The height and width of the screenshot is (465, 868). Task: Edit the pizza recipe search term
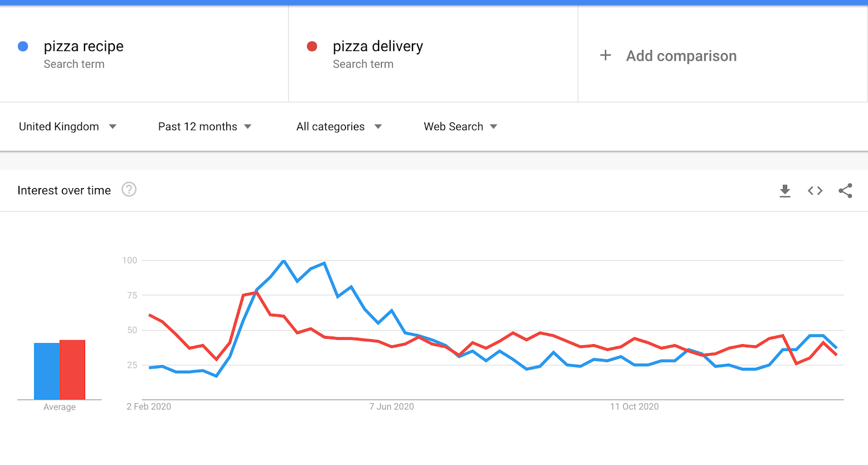click(84, 47)
